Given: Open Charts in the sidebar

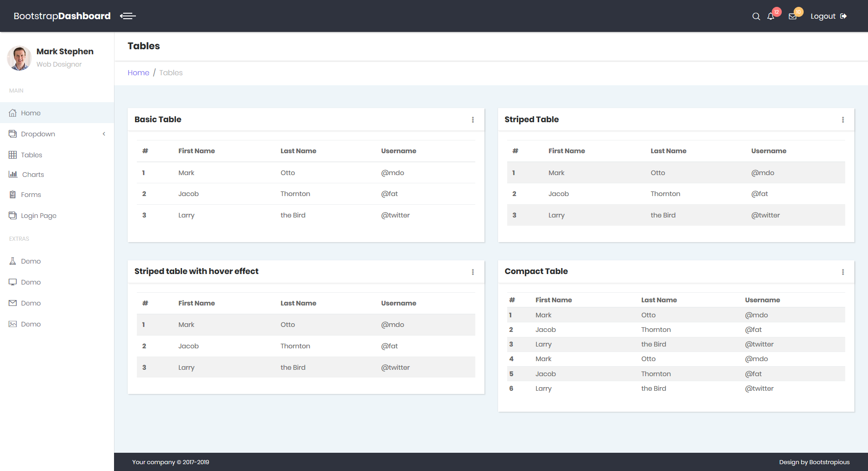Looking at the screenshot, I should pyautogui.click(x=33, y=175).
